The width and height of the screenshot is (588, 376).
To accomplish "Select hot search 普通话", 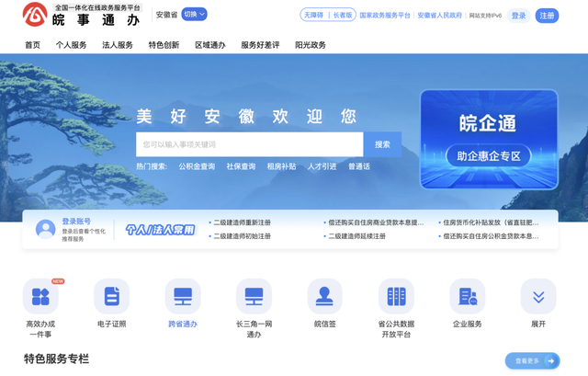I will coord(359,166).
